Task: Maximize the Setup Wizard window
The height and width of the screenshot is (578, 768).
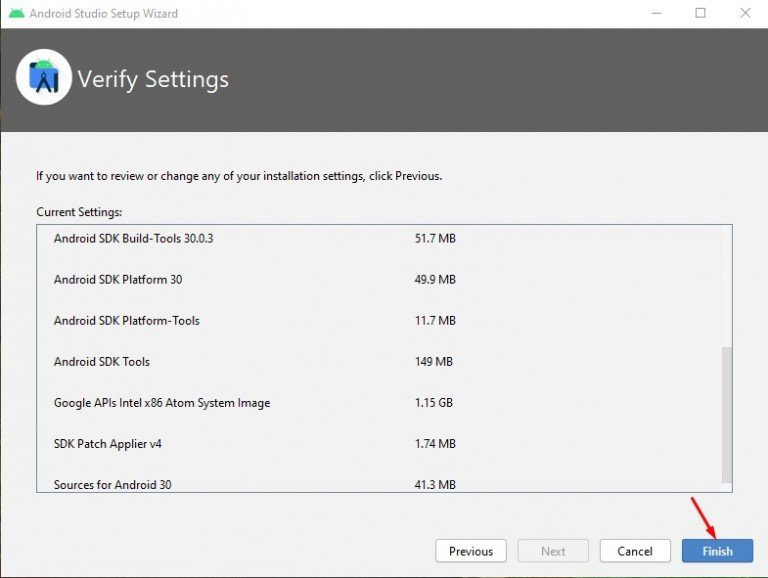Action: coord(700,13)
